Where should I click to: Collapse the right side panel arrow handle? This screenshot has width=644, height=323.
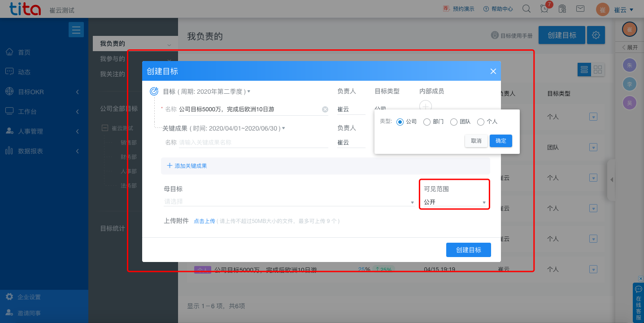(612, 179)
